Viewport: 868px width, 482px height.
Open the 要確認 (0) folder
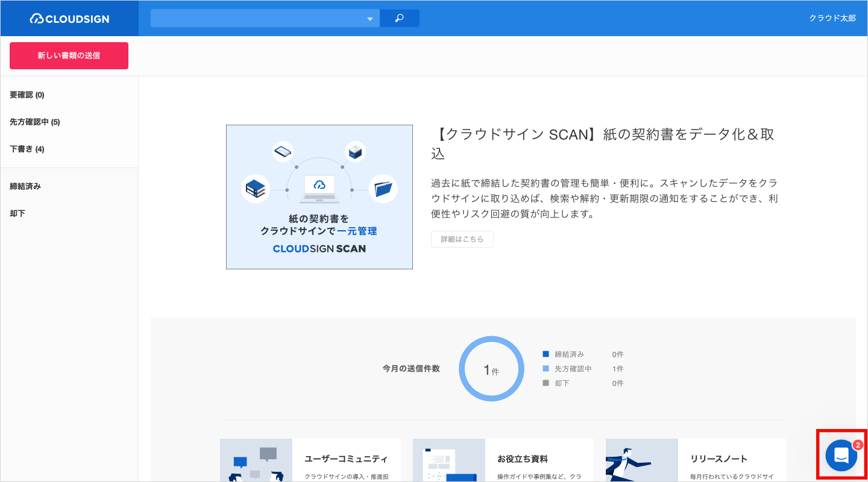(27, 95)
